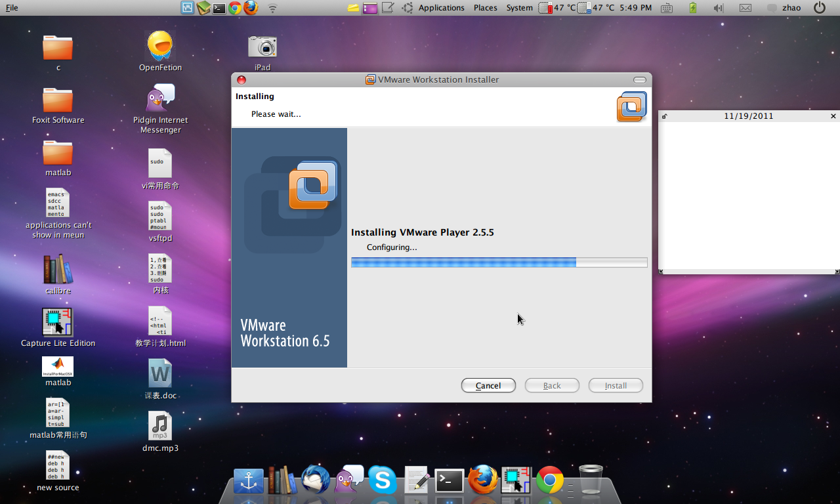This screenshot has width=840, height=504.
Task: Select the applications can't show in meun file
Action: (58, 203)
